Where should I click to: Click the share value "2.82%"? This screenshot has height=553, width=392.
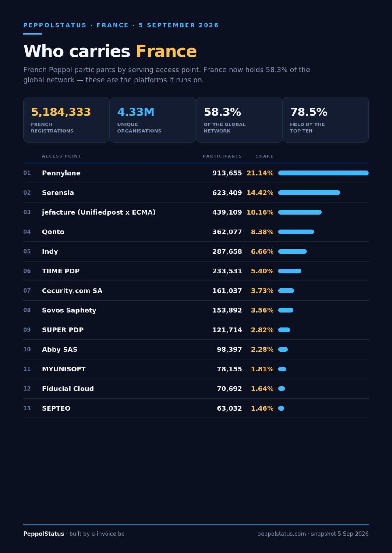point(262,330)
